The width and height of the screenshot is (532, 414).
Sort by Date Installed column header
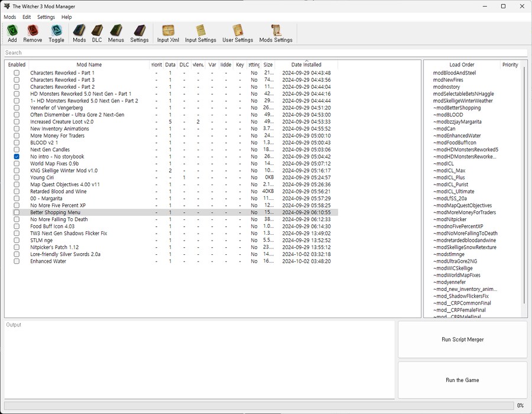coord(306,64)
